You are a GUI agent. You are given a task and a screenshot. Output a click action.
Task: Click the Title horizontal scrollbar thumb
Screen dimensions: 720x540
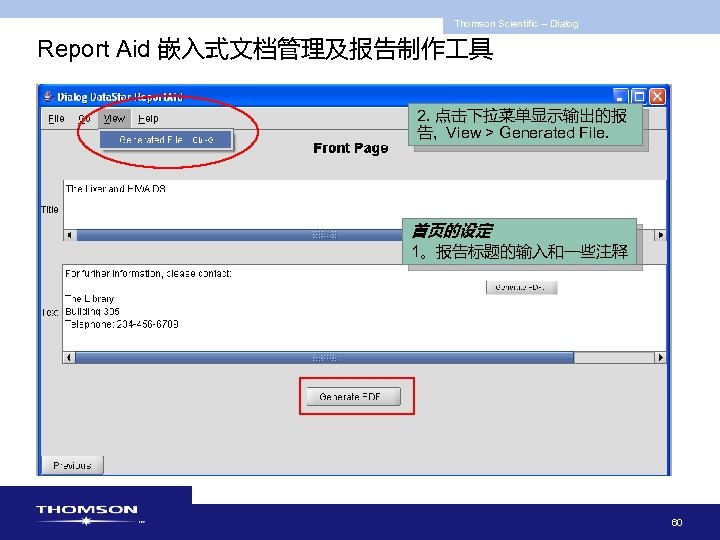click(239, 235)
